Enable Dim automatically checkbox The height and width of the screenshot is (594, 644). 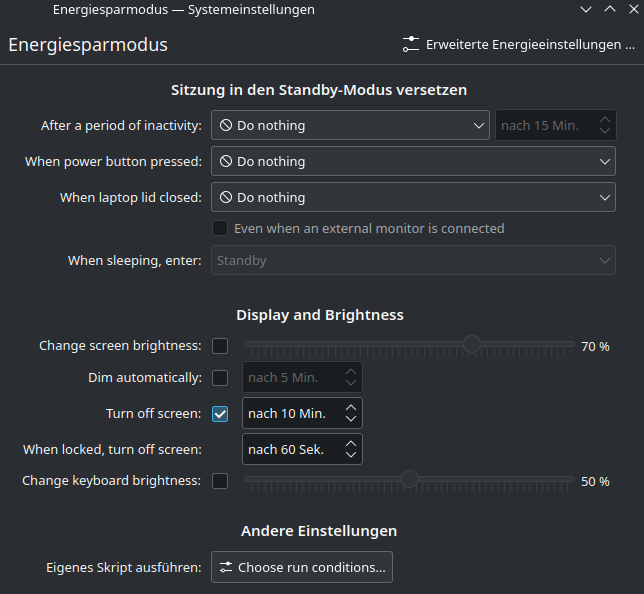[x=220, y=378]
